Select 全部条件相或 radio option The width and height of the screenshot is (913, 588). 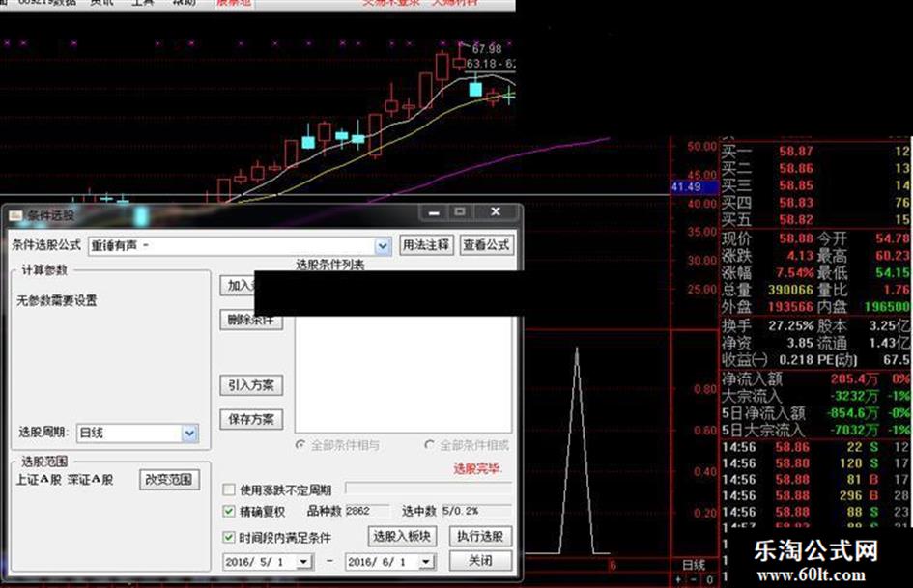click(429, 445)
